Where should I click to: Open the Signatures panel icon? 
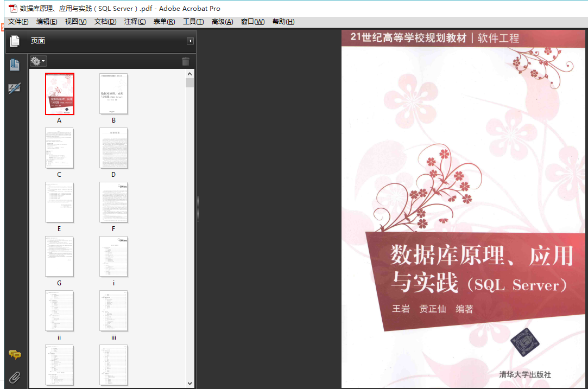tap(15, 88)
